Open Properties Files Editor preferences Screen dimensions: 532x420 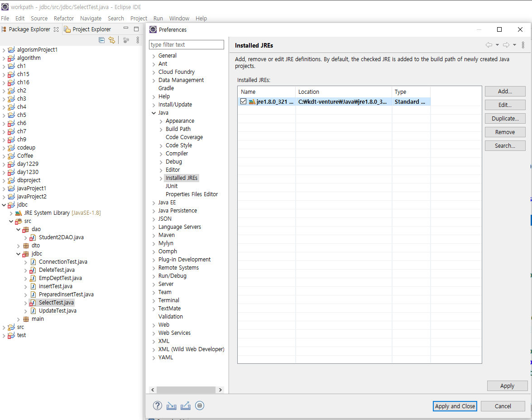click(192, 194)
